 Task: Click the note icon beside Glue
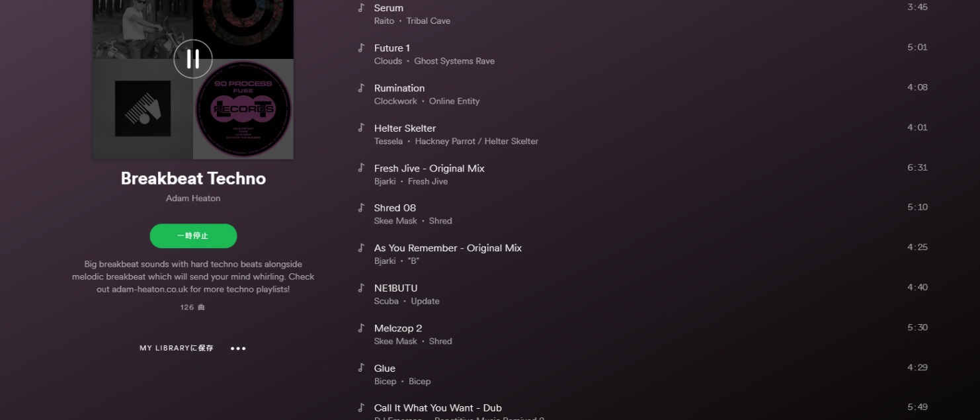pos(361,368)
